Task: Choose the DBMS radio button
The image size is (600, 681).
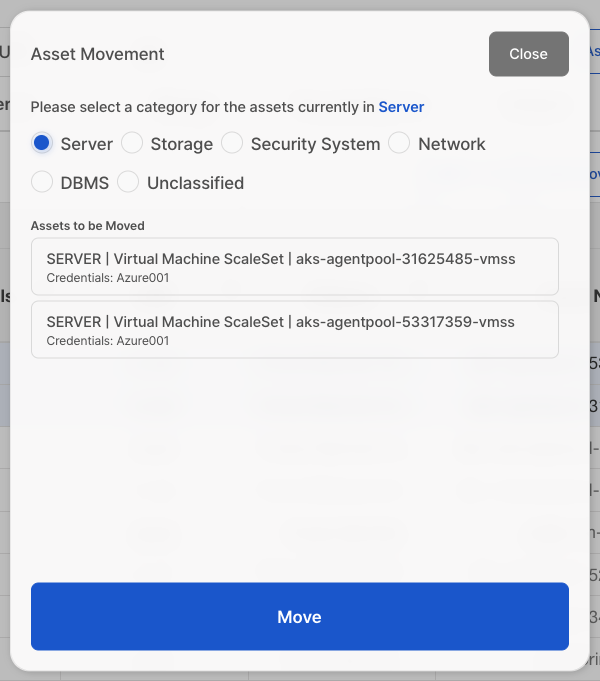Action: coord(42,182)
